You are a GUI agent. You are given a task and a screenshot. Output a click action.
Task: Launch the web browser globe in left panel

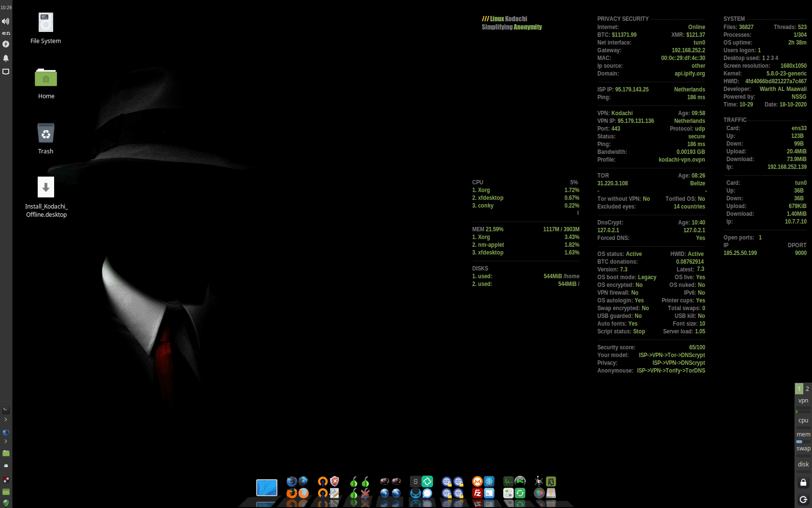pos(6,432)
